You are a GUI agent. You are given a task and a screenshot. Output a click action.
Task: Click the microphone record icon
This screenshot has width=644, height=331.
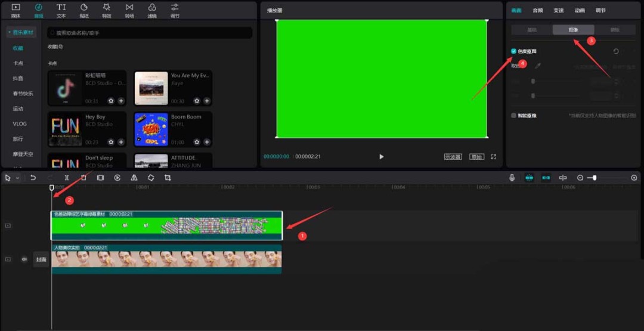(x=512, y=178)
